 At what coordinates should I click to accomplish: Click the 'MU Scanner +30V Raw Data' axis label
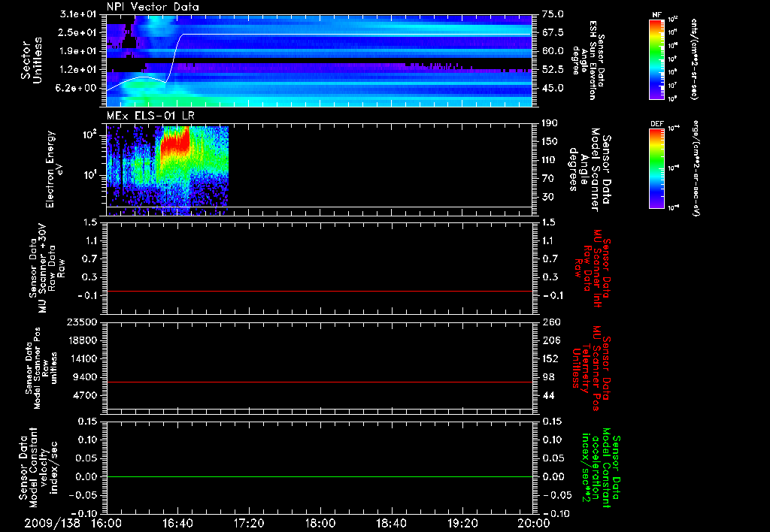[47, 268]
